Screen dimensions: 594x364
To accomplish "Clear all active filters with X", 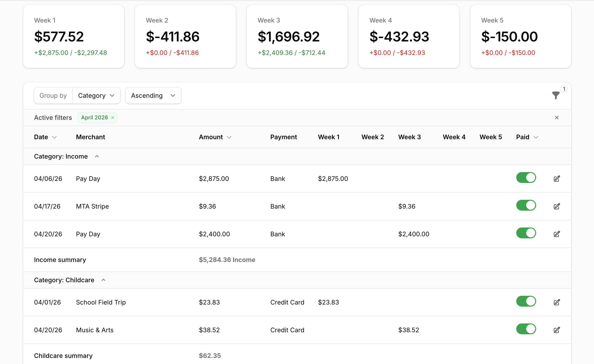I will click(x=557, y=118).
